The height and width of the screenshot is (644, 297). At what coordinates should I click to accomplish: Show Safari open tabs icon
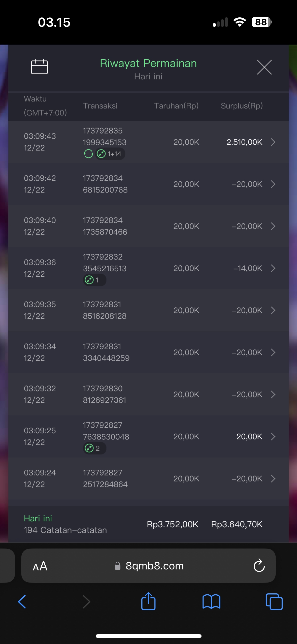[274, 601]
